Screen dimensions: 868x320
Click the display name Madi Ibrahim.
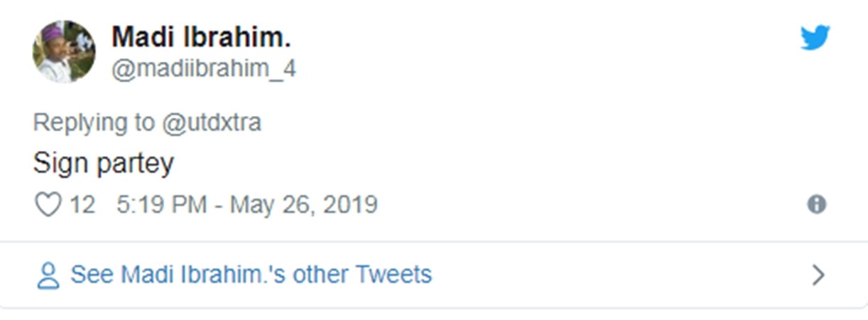[201, 38]
